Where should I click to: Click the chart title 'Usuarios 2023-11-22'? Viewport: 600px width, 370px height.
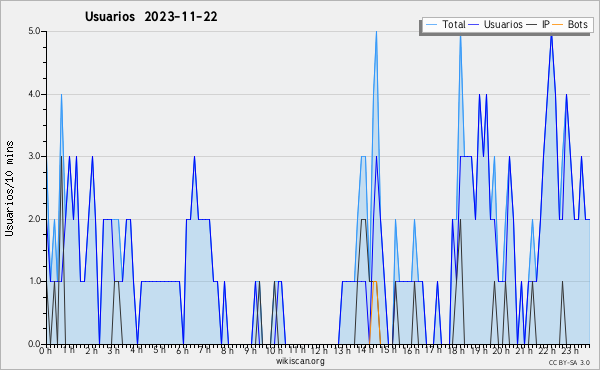coord(151,17)
